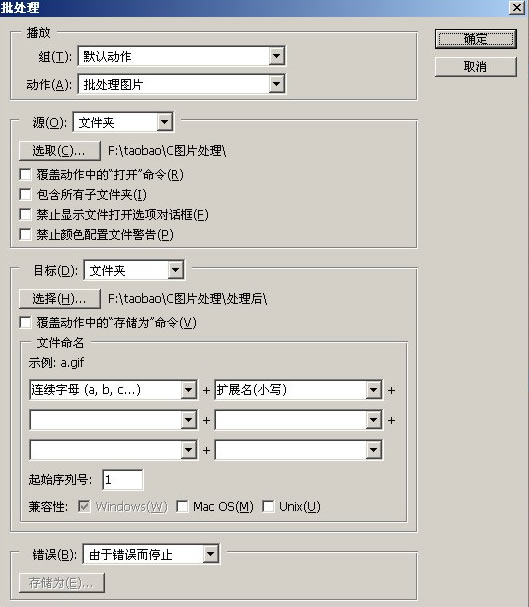Toggle 禁止显示文件打开选项对话框 checkbox
Image resolution: width=529 pixels, height=607 pixels.
click(x=26, y=214)
